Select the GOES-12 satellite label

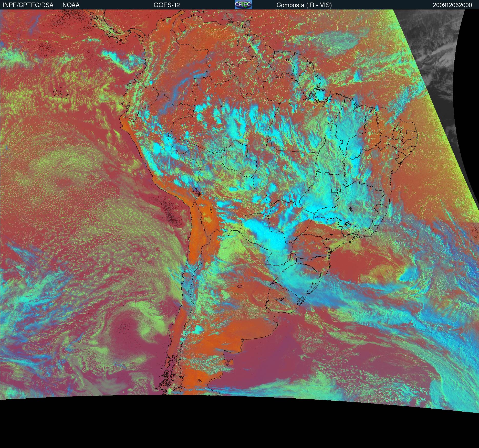pyautogui.click(x=167, y=5)
